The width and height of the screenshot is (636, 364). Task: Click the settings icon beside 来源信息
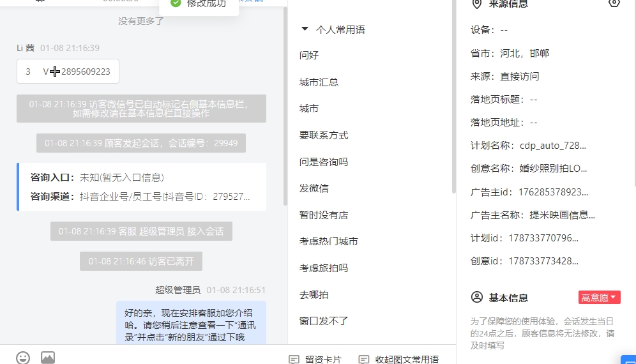[614, 3]
